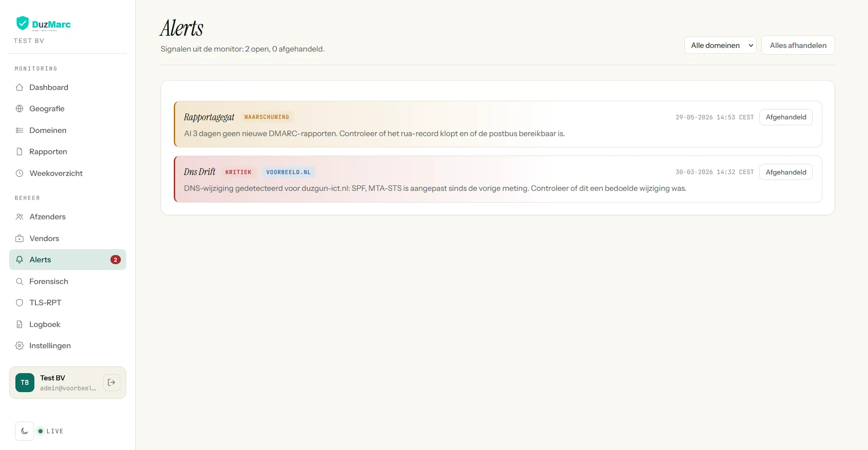Image resolution: width=868 pixels, height=450 pixels.
Task: Click the WAARSCHUWING severity tag
Action: (267, 117)
